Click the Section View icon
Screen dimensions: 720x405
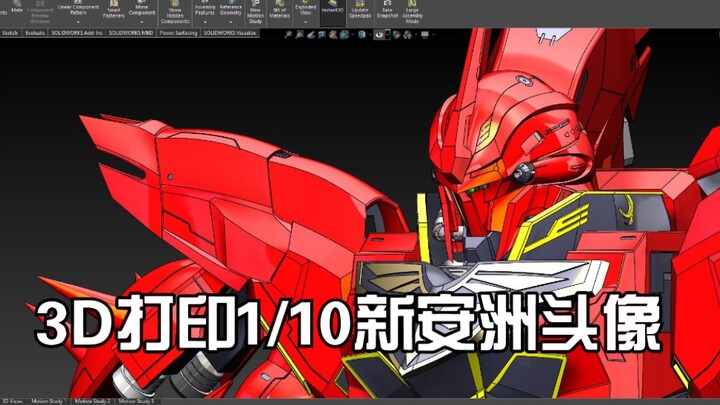[x=322, y=34]
